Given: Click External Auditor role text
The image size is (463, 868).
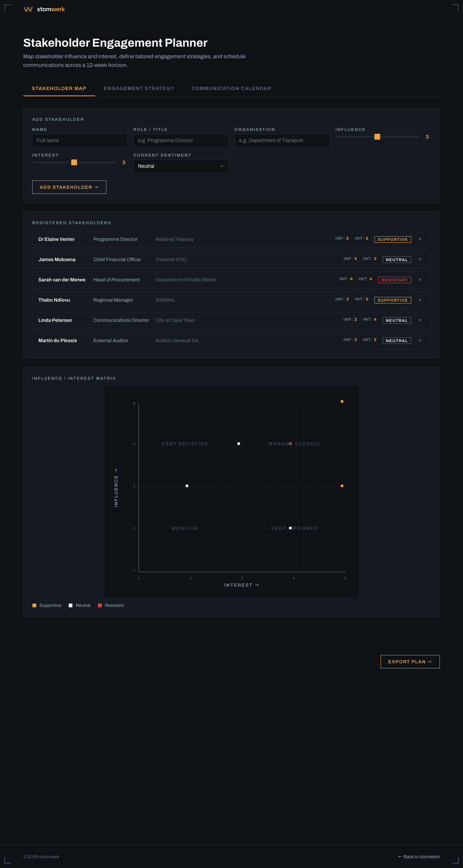Looking at the screenshot, I should click(111, 341).
